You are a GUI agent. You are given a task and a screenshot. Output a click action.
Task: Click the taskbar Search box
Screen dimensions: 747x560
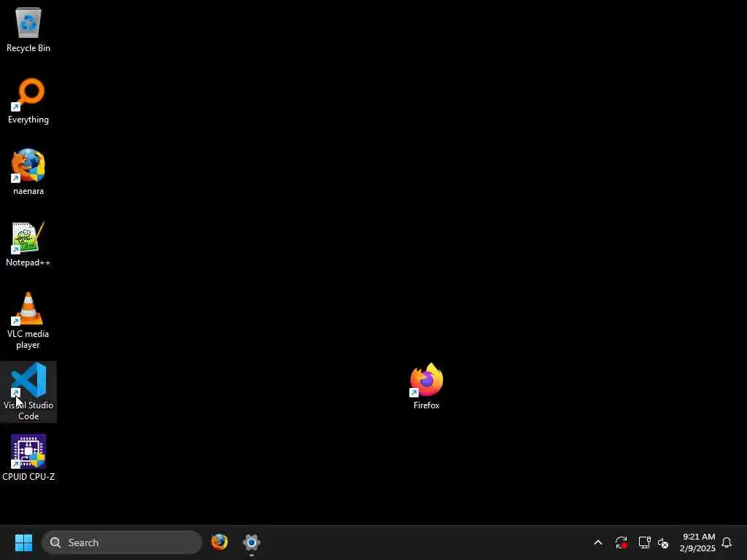pos(122,542)
